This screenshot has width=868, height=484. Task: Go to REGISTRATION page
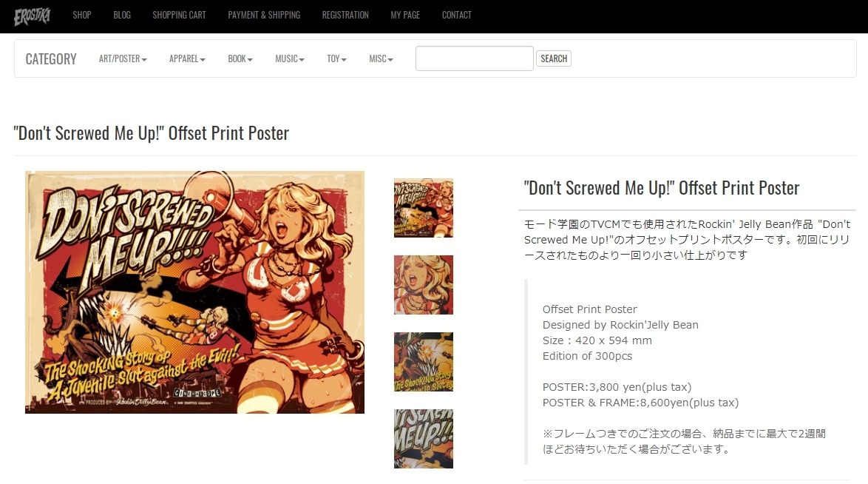coord(345,15)
